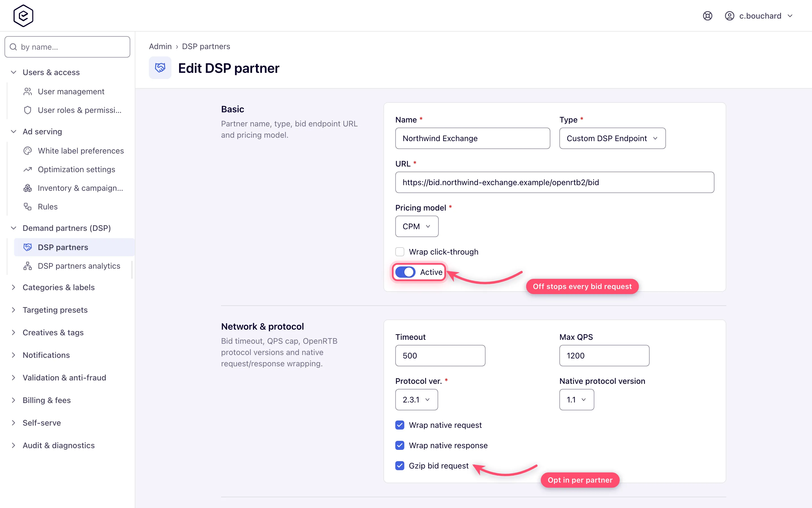
Task: Toggle the Active switch off
Action: tap(405, 272)
